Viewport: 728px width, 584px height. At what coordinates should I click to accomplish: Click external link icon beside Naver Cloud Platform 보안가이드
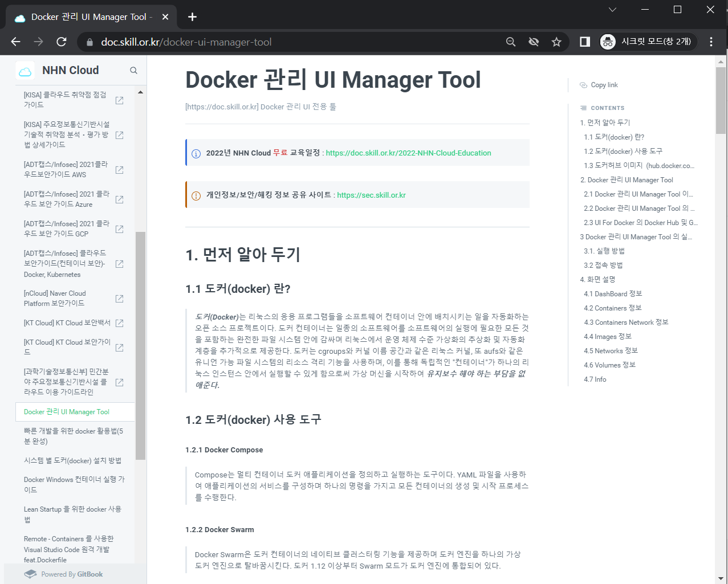point(119,299)
